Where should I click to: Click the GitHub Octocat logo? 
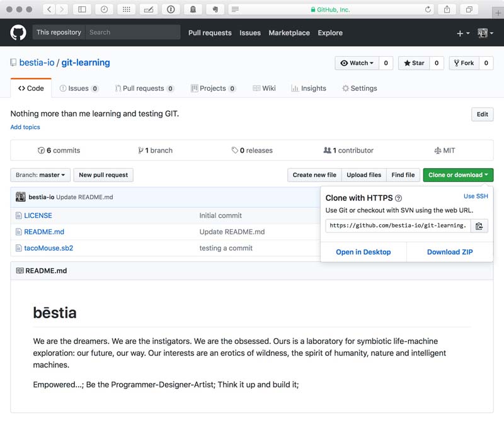pyautogui.click(x=18, y=33)
